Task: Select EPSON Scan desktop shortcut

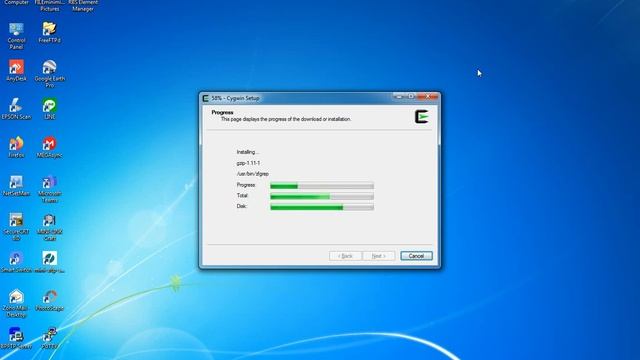Action: pos(16,109)
